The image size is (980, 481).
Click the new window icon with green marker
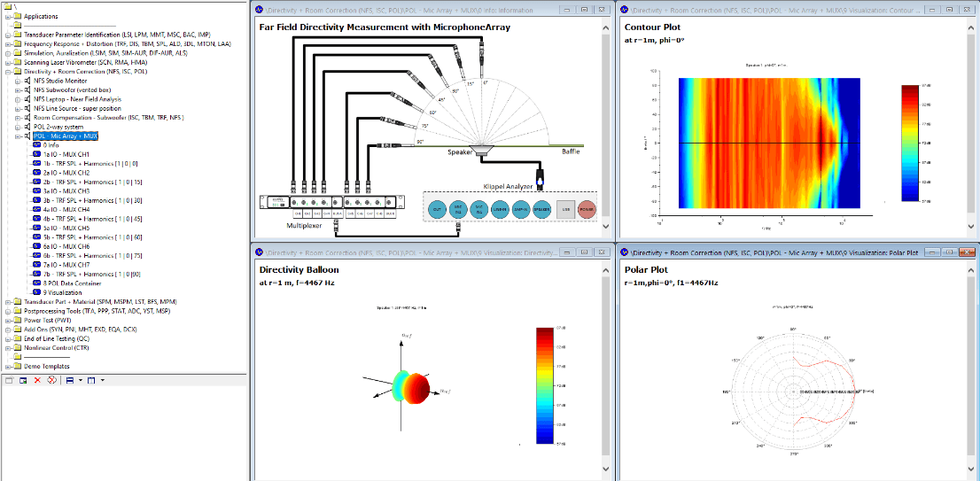(23, 380)
